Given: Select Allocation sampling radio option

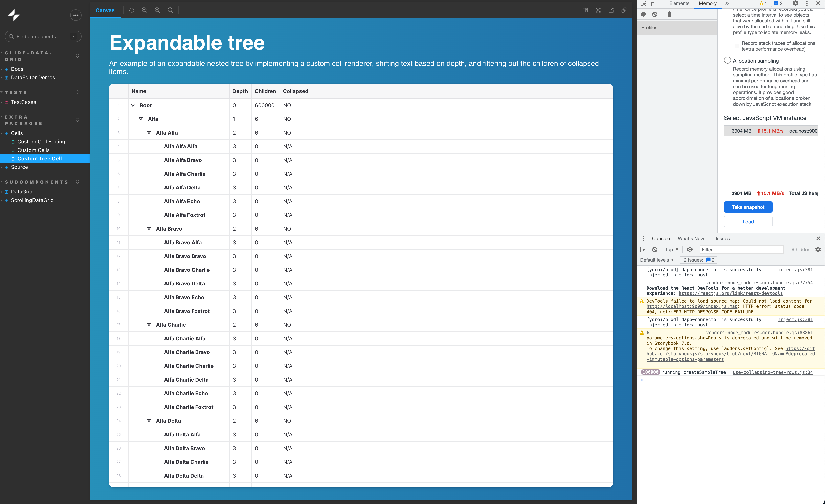Looking at the screenshot, I should 727,60.
